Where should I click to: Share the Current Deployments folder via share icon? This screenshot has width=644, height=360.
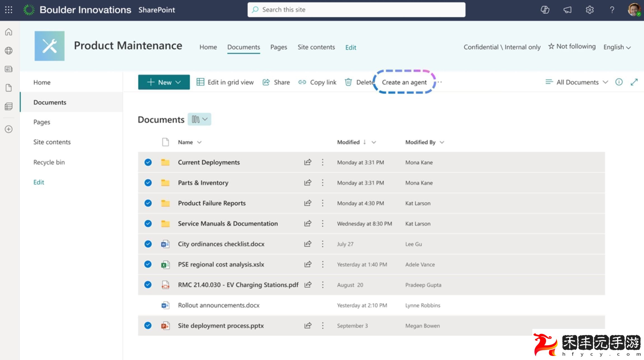[308, 162]
